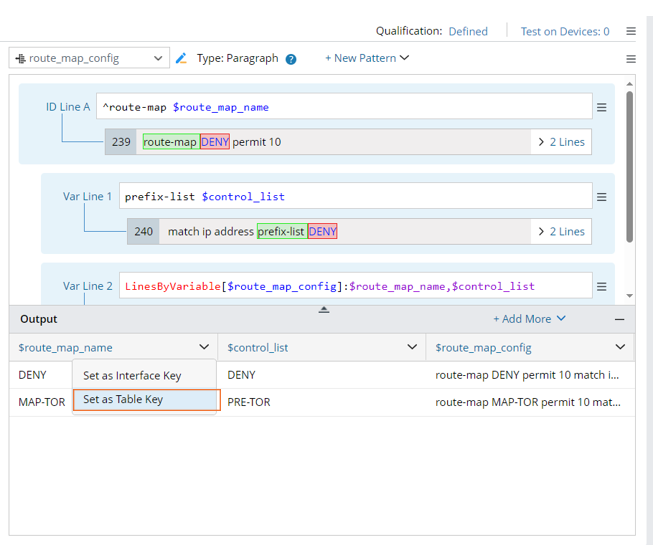This screenshot has width=657, height=555.
Task: Click the pencil edit icon beside route_map_config
Action: point(181,59)
